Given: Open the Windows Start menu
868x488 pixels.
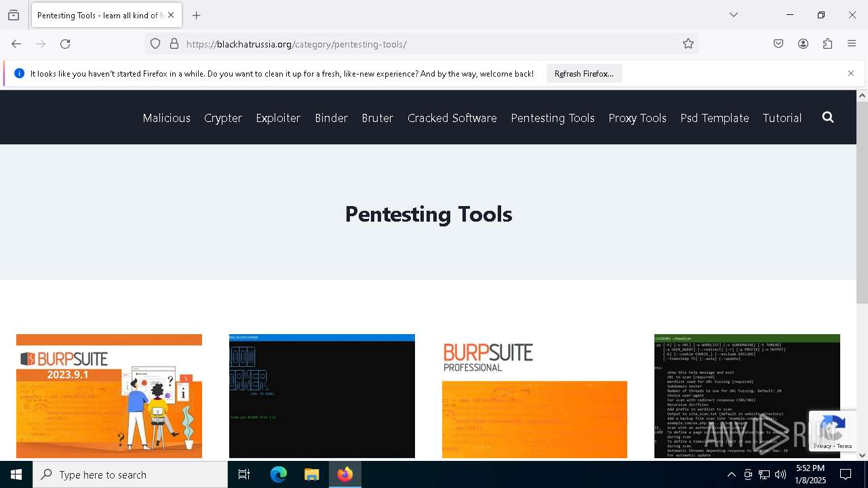Looking at the screenshot, I should 16,474.
